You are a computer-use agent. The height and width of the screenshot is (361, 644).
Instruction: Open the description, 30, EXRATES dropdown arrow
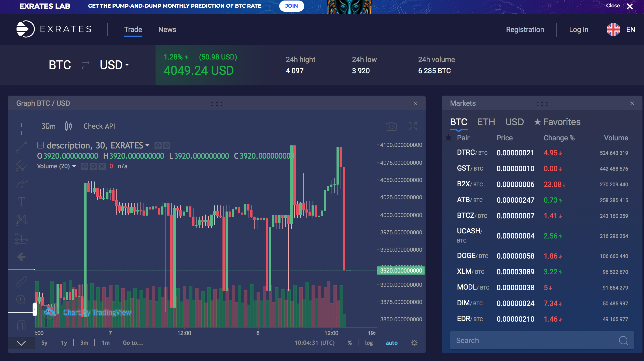147,145
